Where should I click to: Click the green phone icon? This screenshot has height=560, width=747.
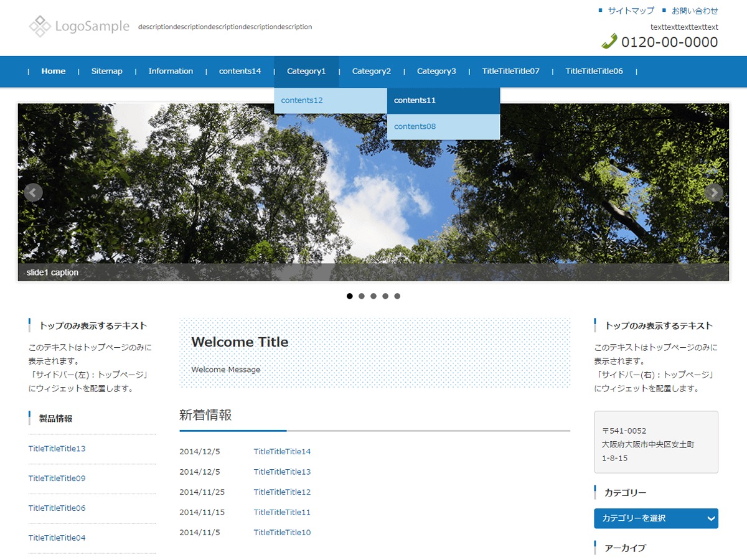[x=609, y=41]
